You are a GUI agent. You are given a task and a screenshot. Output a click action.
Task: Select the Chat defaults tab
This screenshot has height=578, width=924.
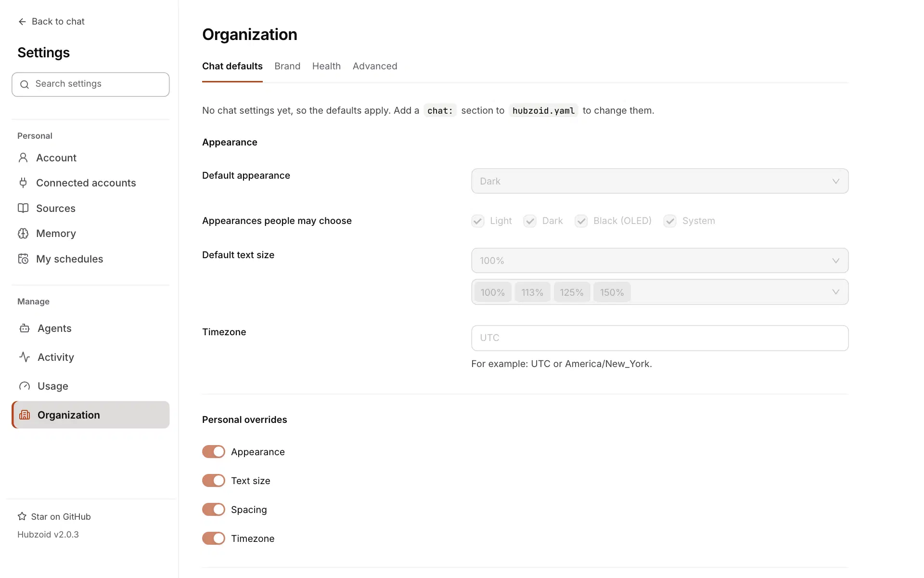(x=232, y=66)
